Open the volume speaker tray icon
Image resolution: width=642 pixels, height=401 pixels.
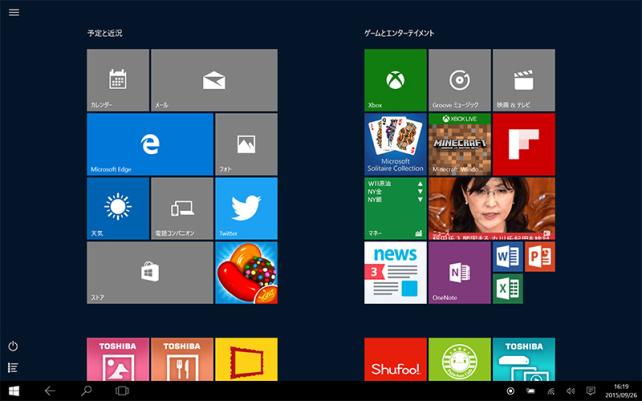[x=571, y=391]
